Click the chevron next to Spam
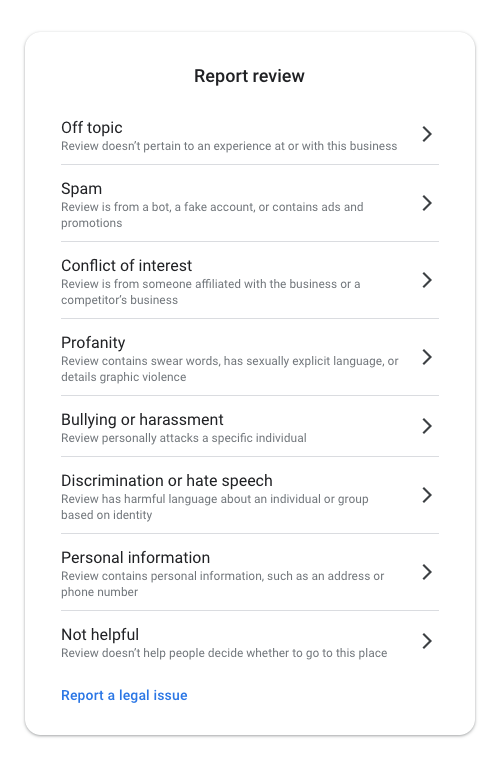This screenshot has height=769, width=502. pos(427,203)
